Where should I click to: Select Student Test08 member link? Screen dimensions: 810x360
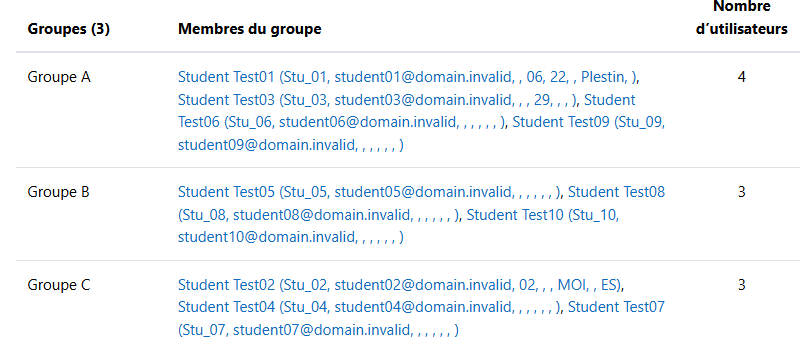coord(616,192)
